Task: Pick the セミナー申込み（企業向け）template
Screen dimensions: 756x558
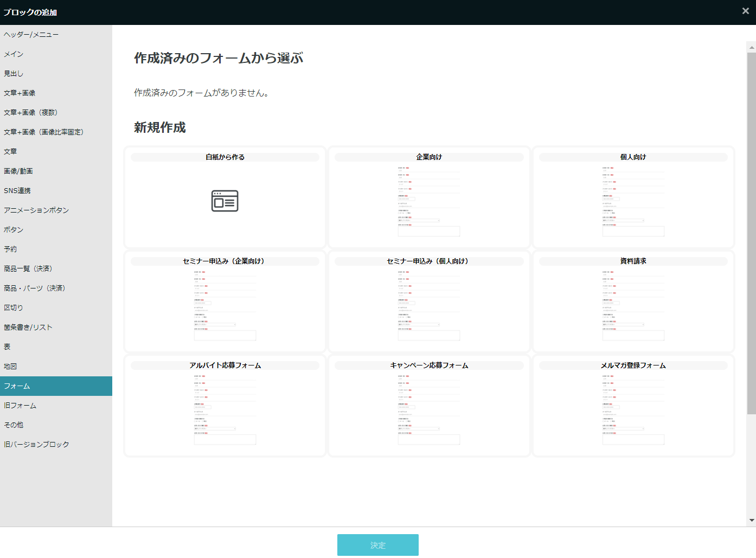Action: (225, 302)
